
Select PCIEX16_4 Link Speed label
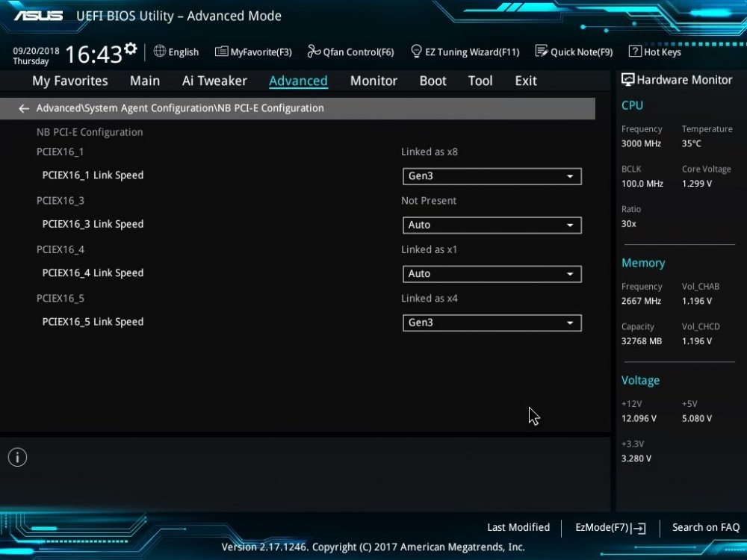click(x=93, y=273)
